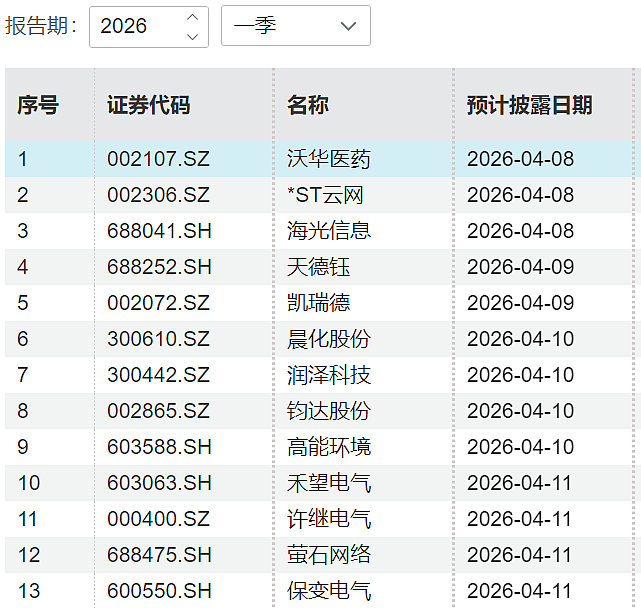Viewport: 641px width, 608px height.
Task: Select stock code 688041.SH
Action: 159,231
